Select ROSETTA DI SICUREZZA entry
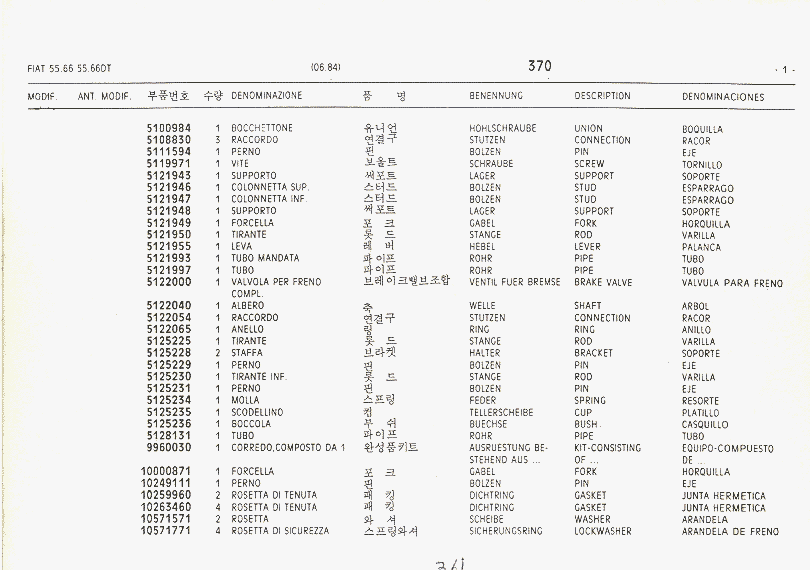This screenshot has width=810, height=570. [279, 531]
